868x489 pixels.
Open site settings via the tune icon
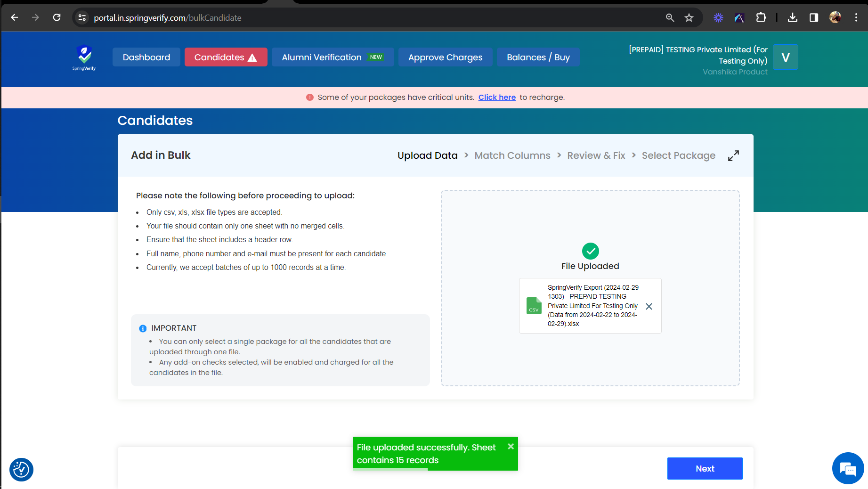pyautogui.click(x=82, y=17)
